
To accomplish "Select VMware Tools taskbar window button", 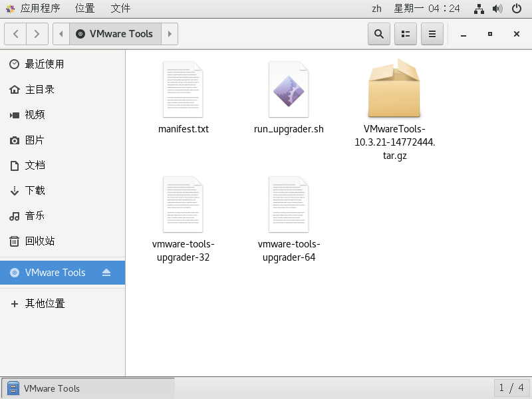I will (x=88, y=388).
